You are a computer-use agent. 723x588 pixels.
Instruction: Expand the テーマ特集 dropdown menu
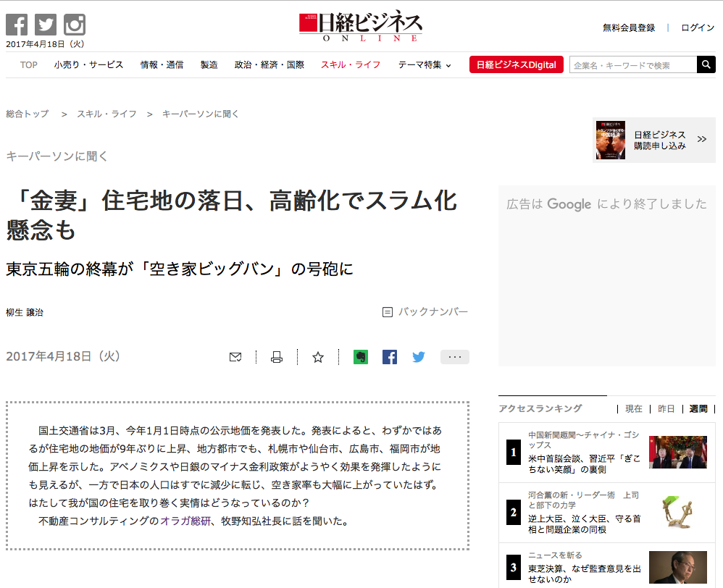coord(425,65)
